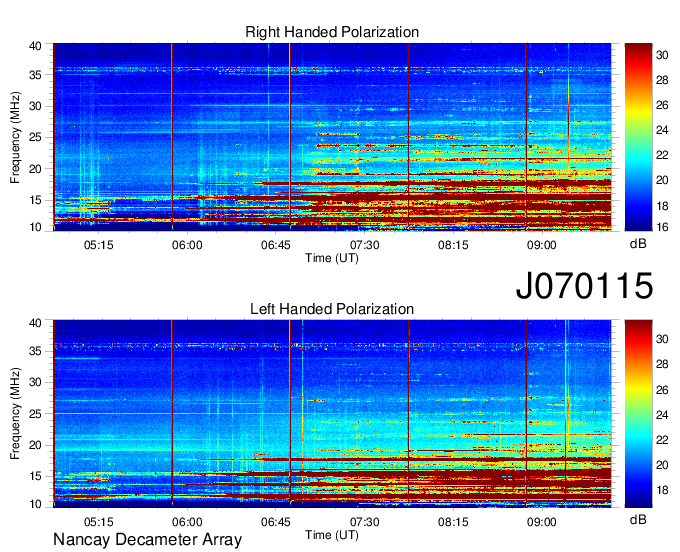Click the dB label under the bottom color bar

coord(638,519)
